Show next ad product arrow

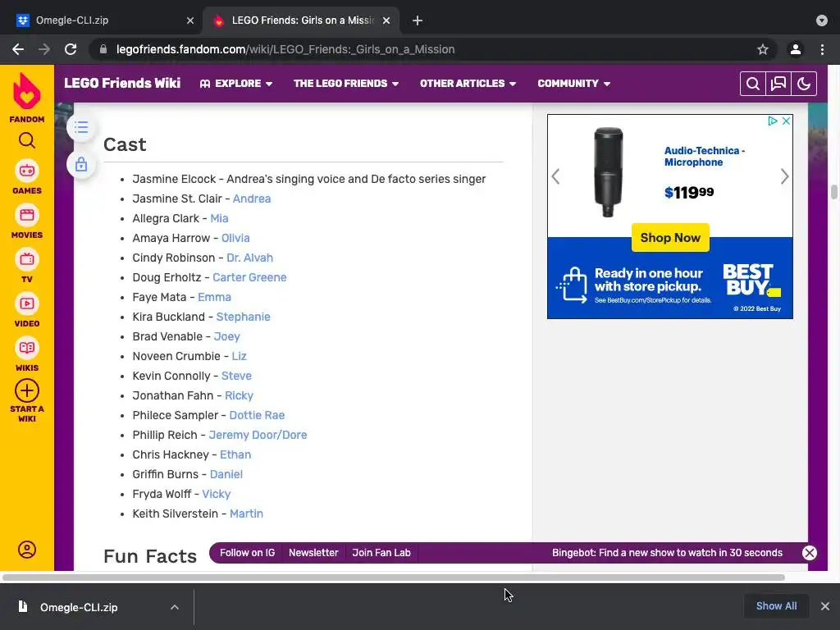(x=784, y=176)
